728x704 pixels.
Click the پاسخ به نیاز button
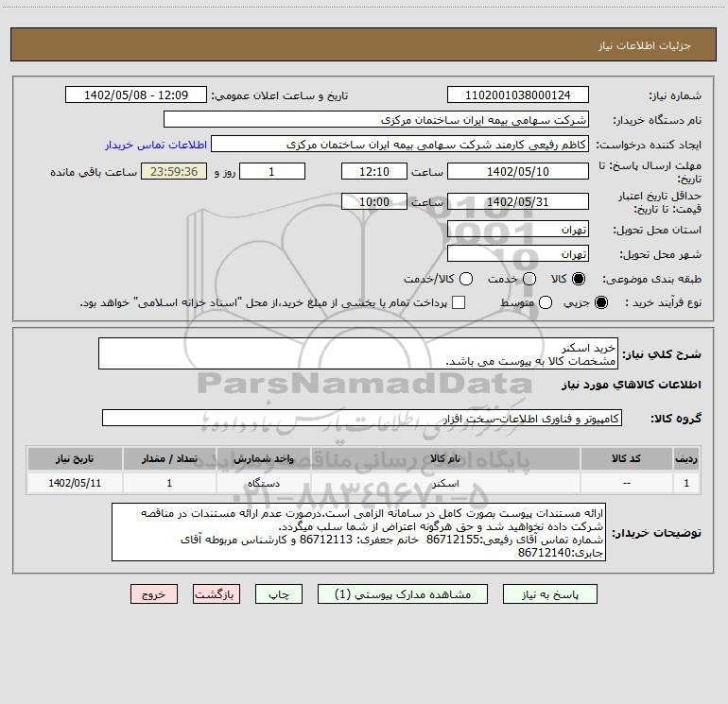click(550, 594)
